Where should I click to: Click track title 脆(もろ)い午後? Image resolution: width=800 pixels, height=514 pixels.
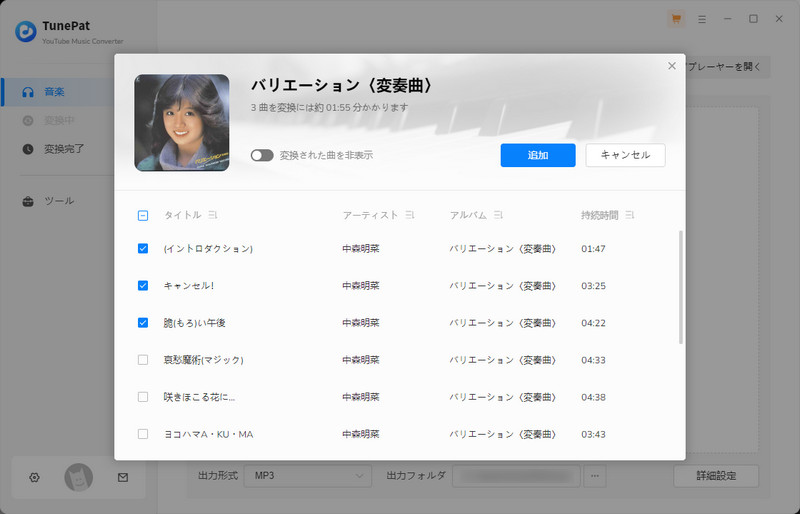(x=194, y=323)
